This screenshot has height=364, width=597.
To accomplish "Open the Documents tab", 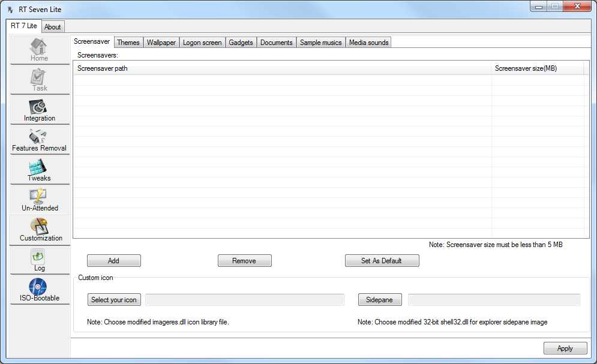I will 277,43.
